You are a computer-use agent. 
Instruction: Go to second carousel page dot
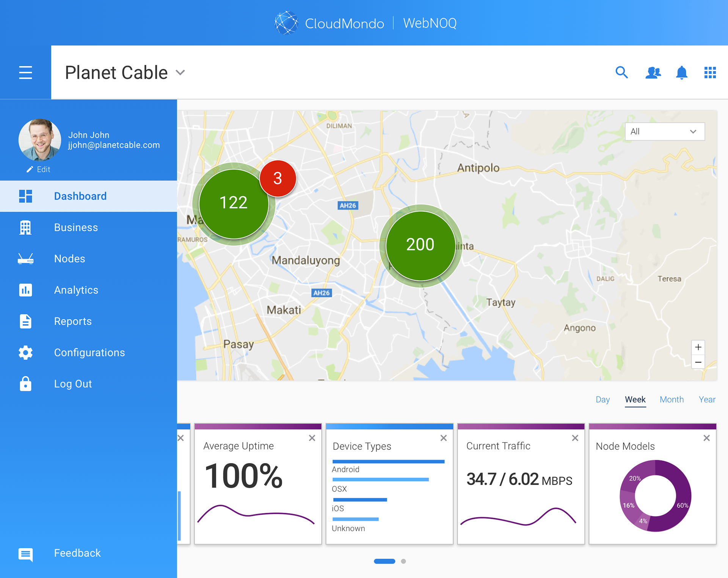(403, 561)
